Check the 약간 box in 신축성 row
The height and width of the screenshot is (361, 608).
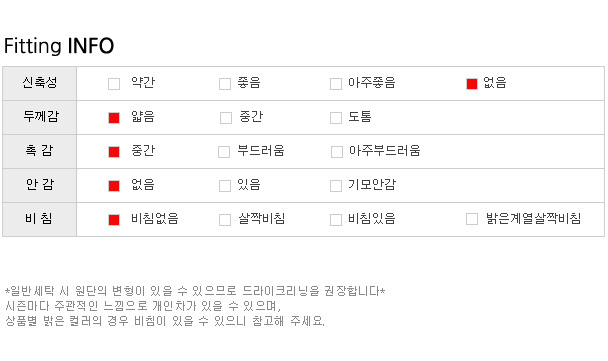[x=114, y=84]
